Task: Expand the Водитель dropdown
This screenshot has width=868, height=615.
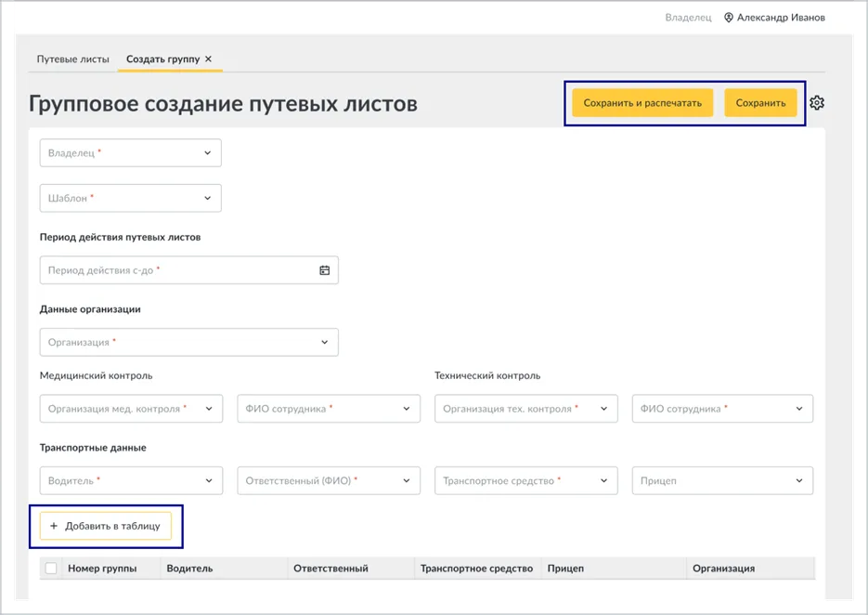Action: [131, 481]
